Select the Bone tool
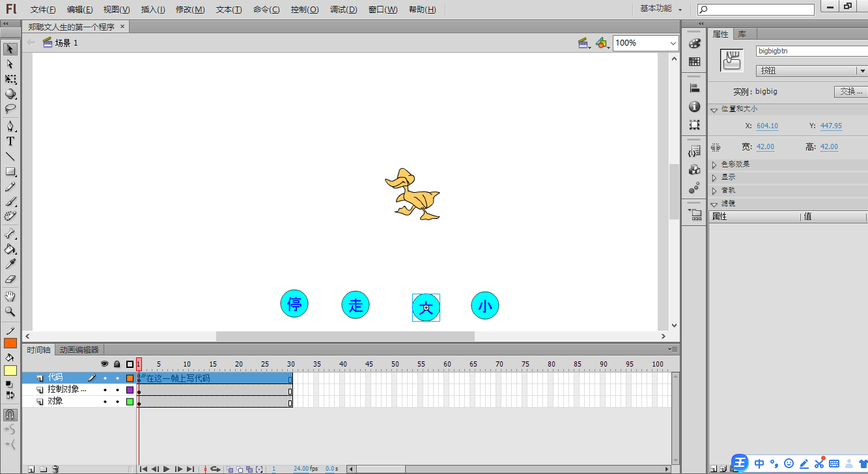Screen dimensions: 868x474 (x=10, y=234)
